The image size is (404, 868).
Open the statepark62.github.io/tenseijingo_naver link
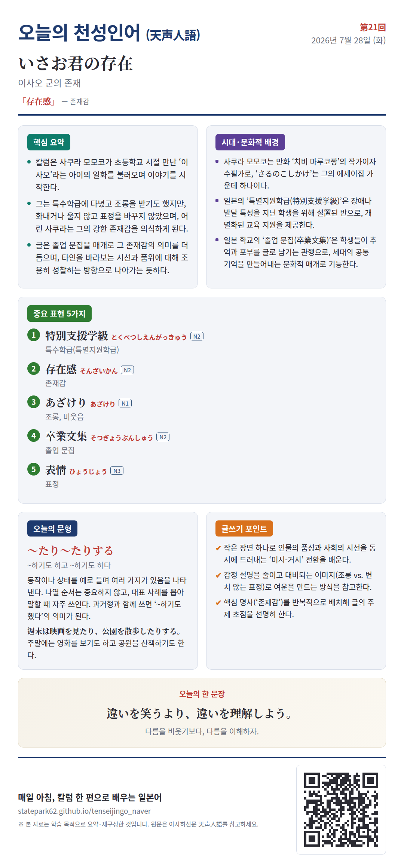[85, 811]
